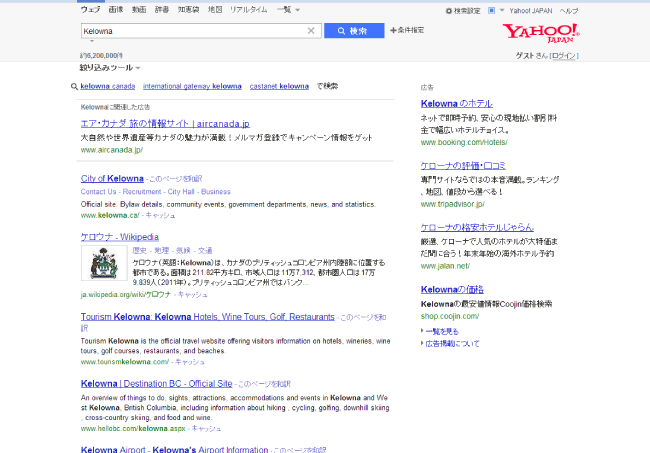Open www.jalan.net URL
The width and height of the screenshot is (650, 453).
pos(445,266)
